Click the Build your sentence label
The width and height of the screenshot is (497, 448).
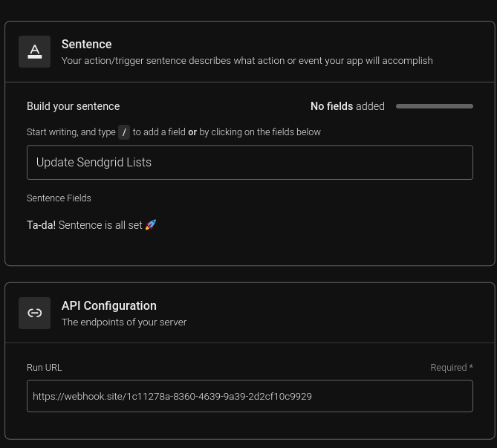(74, 106)
